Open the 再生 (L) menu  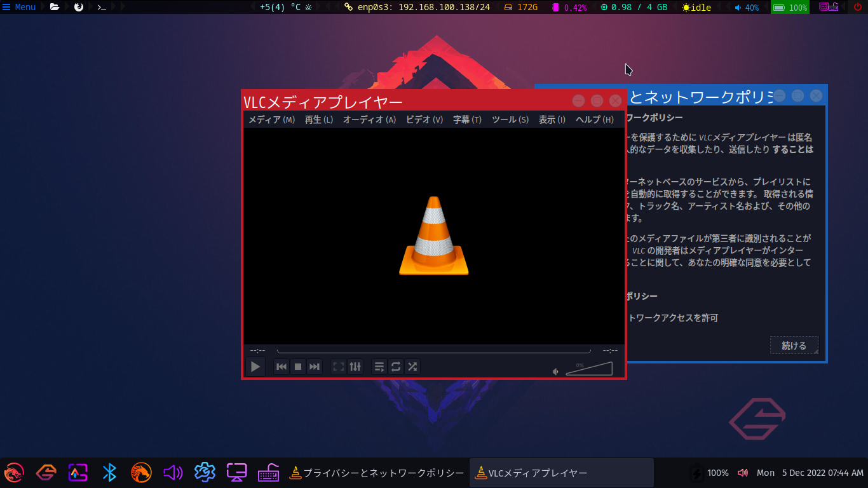click(319, 119)
